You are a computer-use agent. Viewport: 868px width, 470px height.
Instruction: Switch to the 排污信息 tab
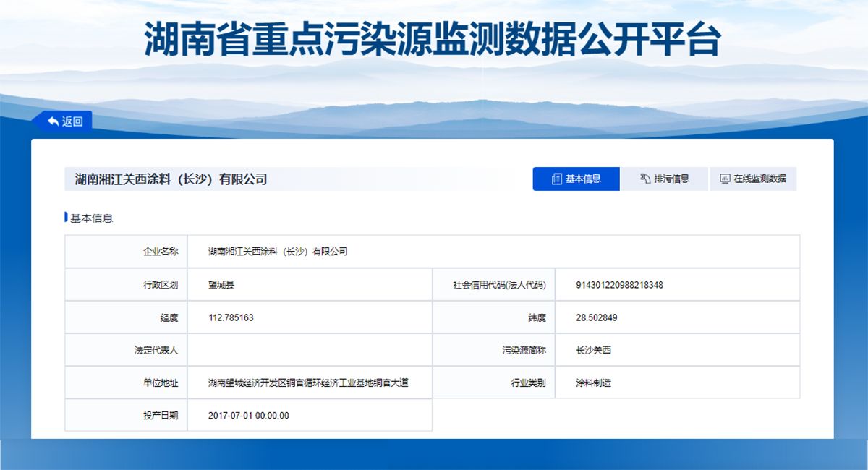coord(665,179)
